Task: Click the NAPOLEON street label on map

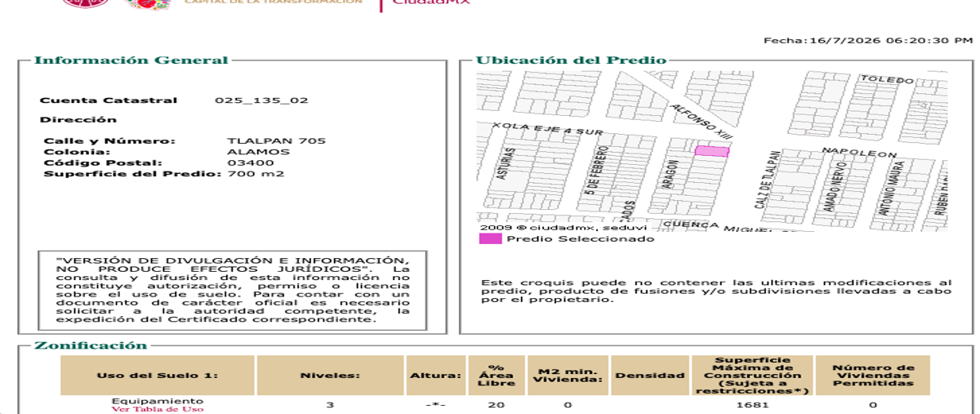Action: 859,152
